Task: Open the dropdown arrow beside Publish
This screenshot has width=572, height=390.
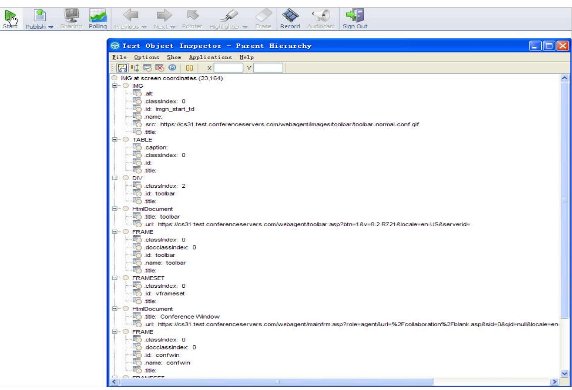Action: (50, 27)
